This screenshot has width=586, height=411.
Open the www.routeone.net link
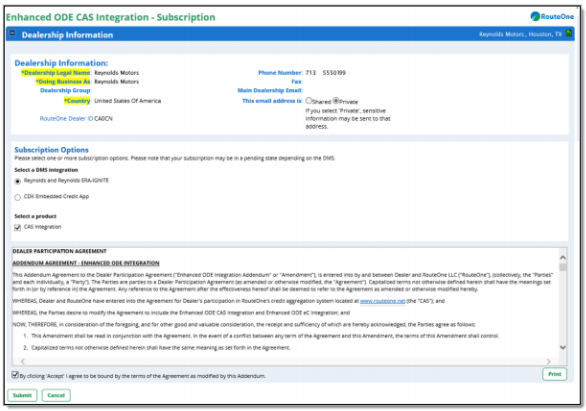382,301
